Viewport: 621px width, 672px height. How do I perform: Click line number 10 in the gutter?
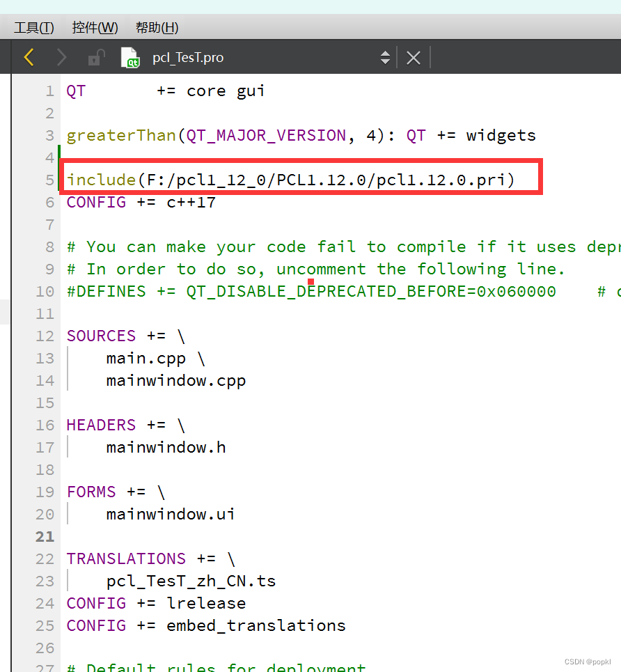tap(45, 291)
